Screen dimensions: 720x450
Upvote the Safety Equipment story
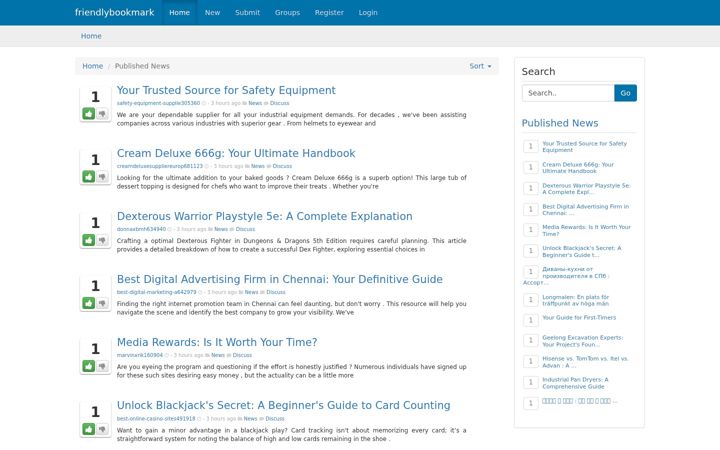(89, 113)
